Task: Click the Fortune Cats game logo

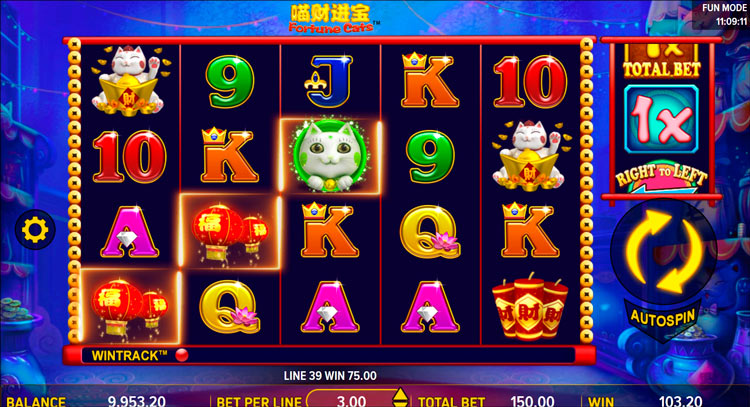Action: tap(331, 20)
